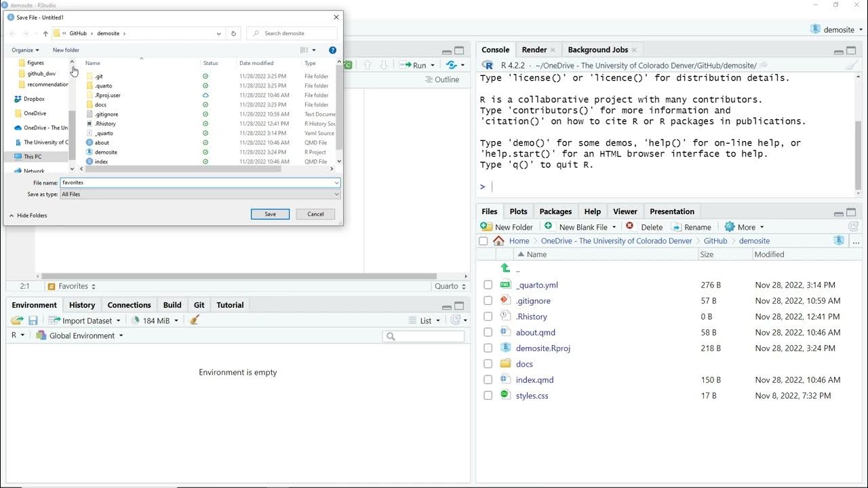The height and width of the screenshot is (488, 868).
Task: Switch to the Packages tab
Action: coord(555,211)
